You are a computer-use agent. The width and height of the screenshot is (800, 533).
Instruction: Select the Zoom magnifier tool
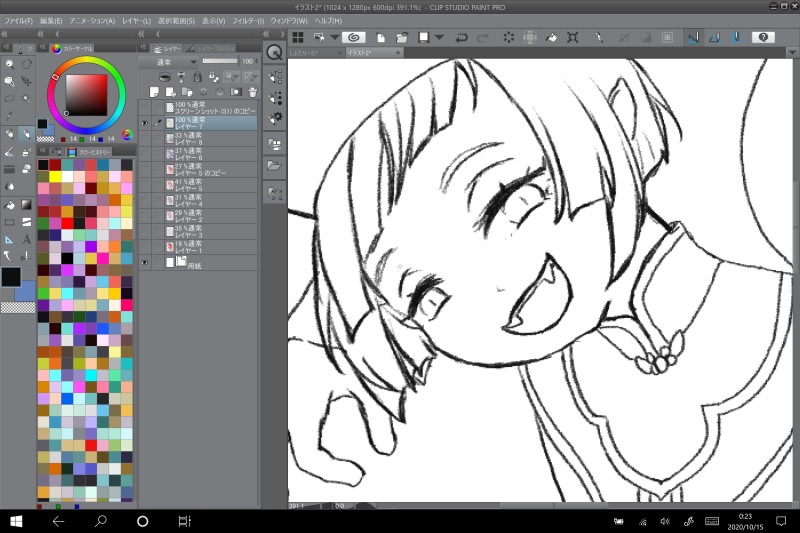point(9,64)
